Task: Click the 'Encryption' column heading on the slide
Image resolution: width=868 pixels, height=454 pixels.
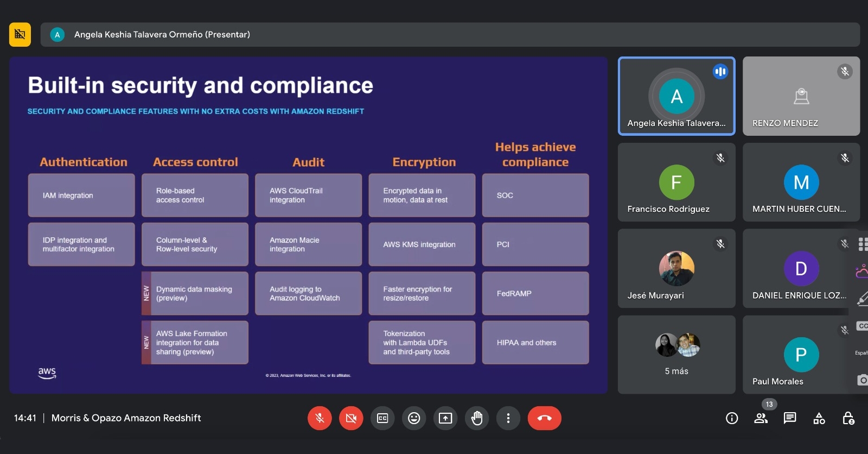Action: tap(424, 162)
